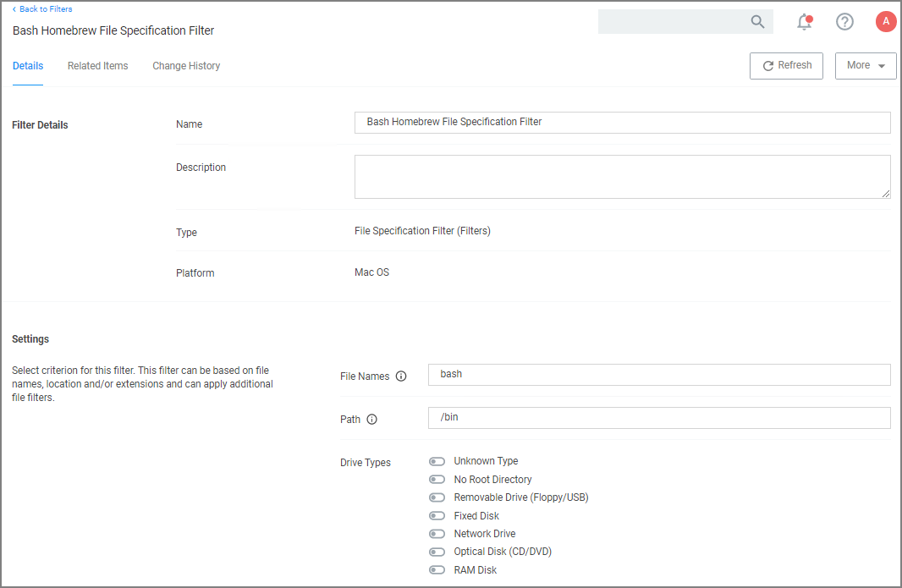902x588 pixels.
Task: Expand the More dropdown
Action: click(866, 66)
